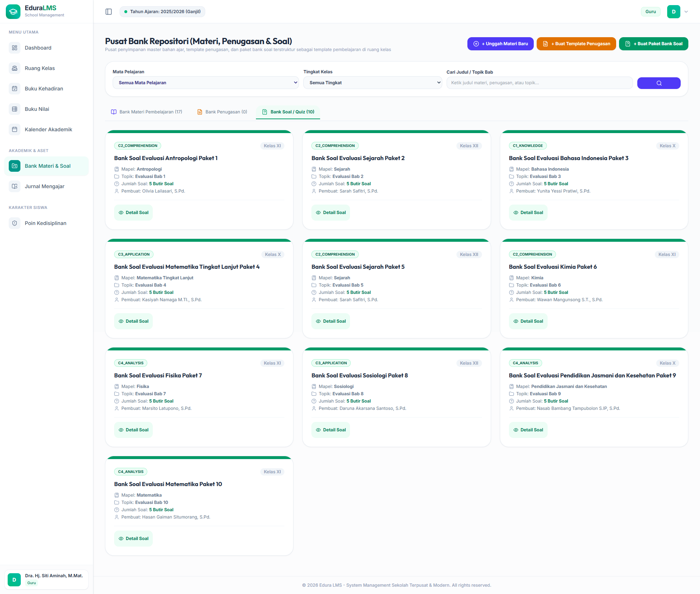Click Buat Paket Bank Soal button
The width and height of the screenshot is (700, 594).
(654, 44)
